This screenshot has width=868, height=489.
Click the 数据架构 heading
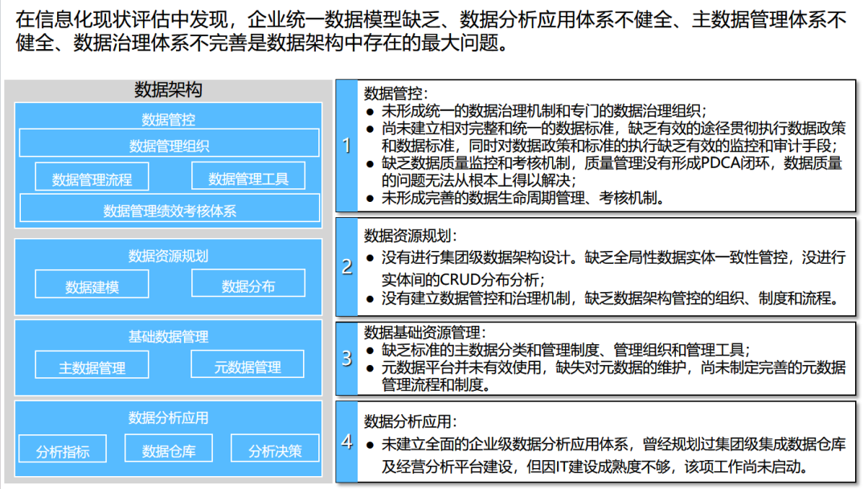[x=168, y=90]
